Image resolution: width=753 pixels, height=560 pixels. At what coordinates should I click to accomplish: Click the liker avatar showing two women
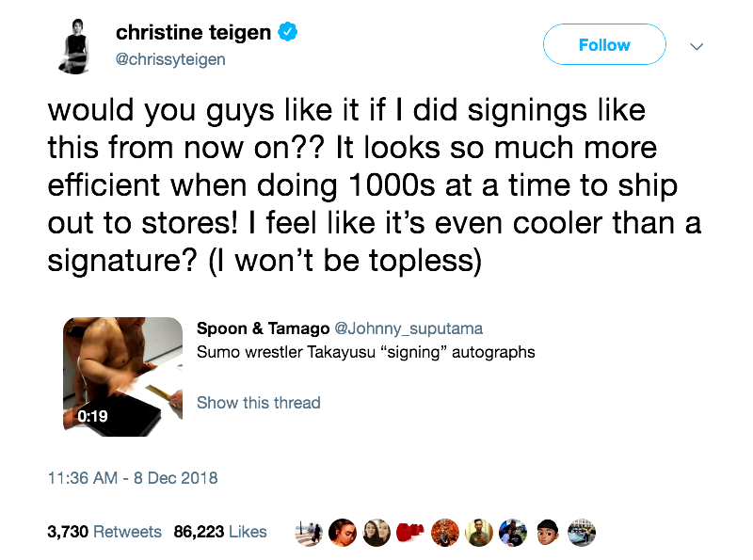coord(376,532)
